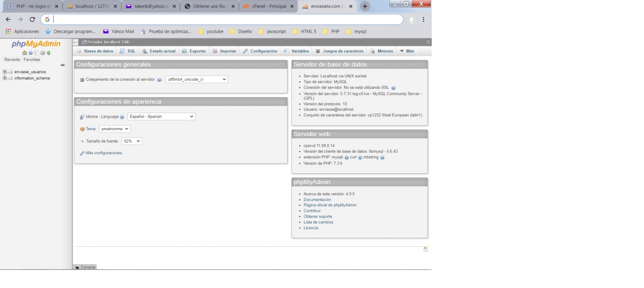Reload navigation panel with green arrow icon

(49, 53)
